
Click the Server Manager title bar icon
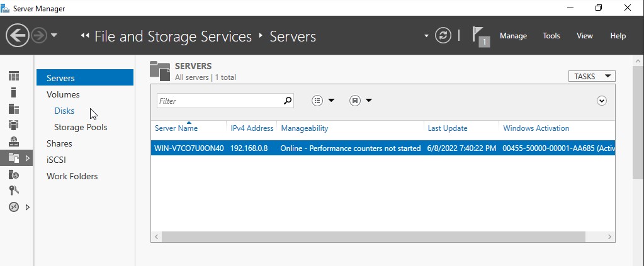pyautogui.click(x=5, y=8)
